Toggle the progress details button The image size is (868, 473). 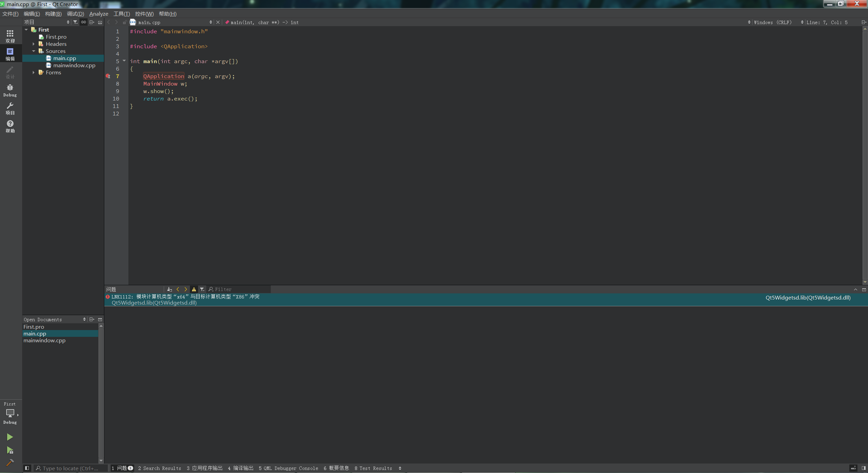(853, 468)
